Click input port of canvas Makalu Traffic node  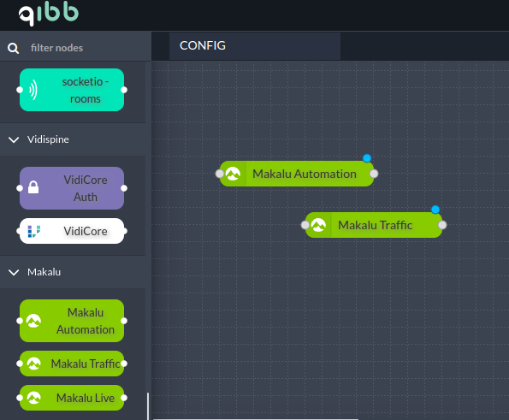tap(305, 225)
